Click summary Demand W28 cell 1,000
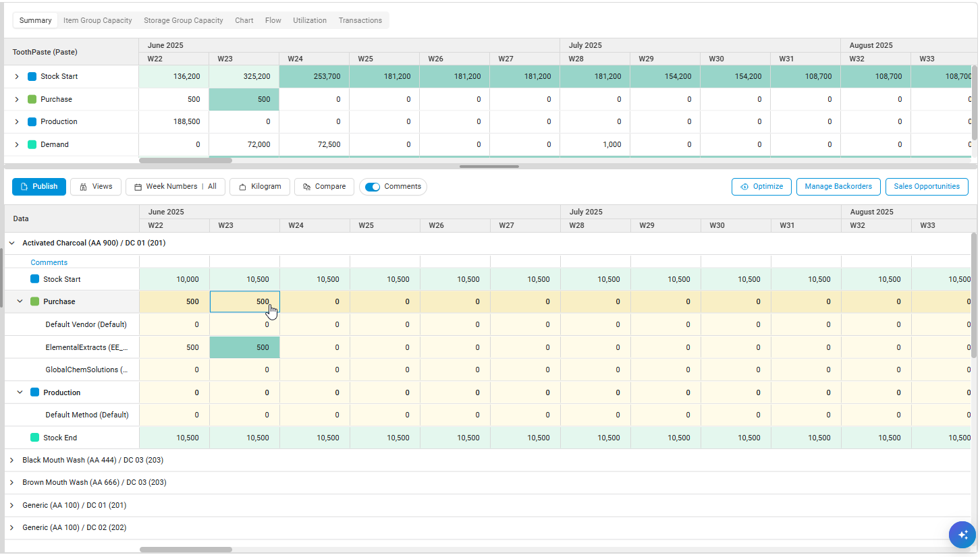 pyautogui.click(x=595, y=144)
